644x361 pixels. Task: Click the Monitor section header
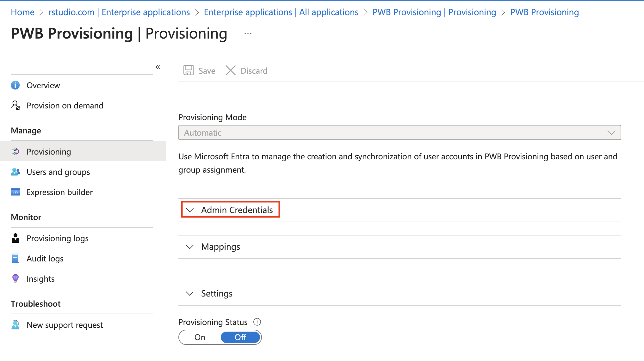click(x=26, y=217)
